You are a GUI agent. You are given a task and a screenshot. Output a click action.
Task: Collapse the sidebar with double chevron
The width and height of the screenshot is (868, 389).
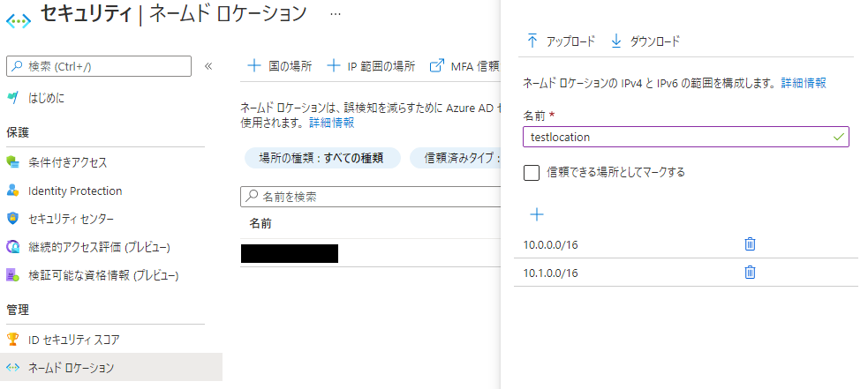208,66
